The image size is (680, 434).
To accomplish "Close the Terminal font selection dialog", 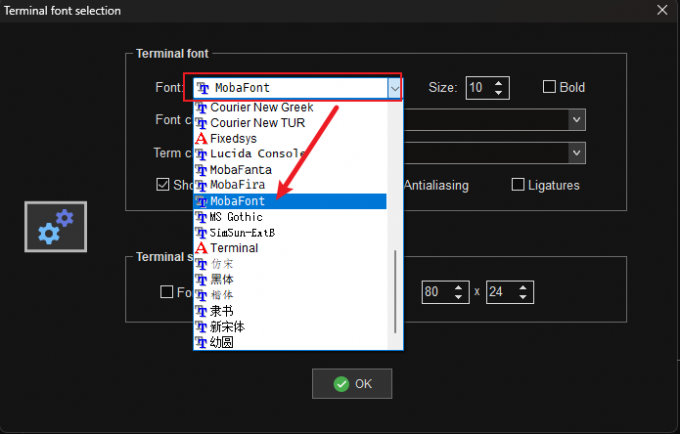I will 662,10.
